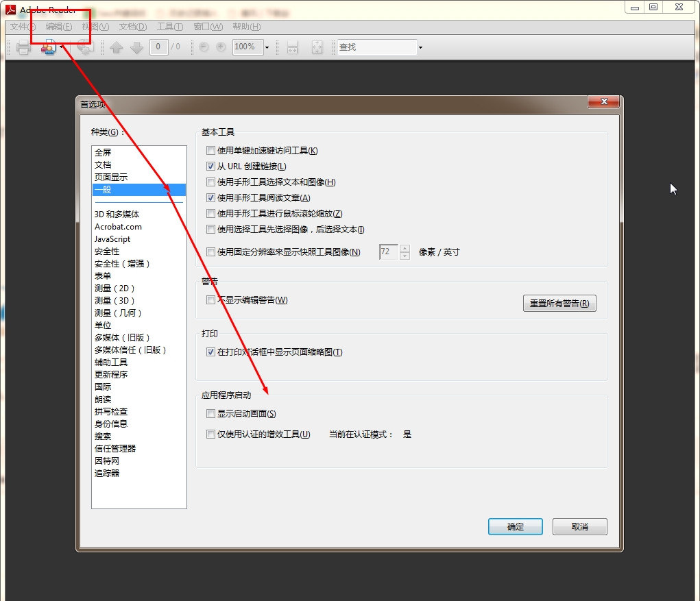700x601 pixels.
Task: Select 表单 category
Action: click(x=139, y=275)
